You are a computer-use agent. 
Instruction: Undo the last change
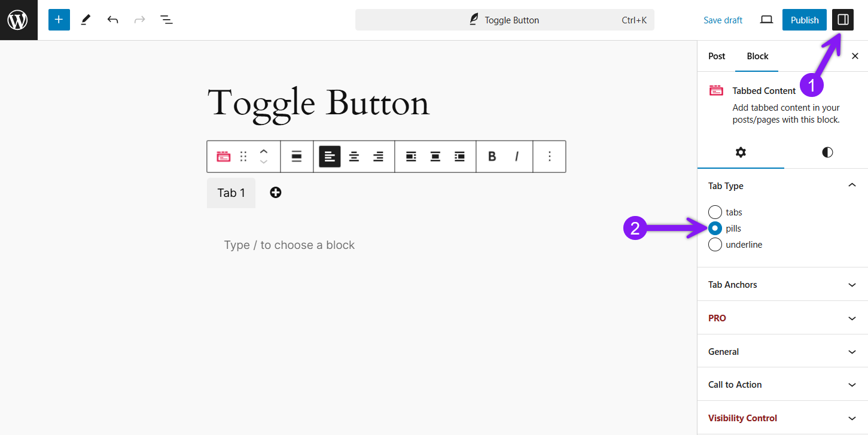click(x=112, y=20)
